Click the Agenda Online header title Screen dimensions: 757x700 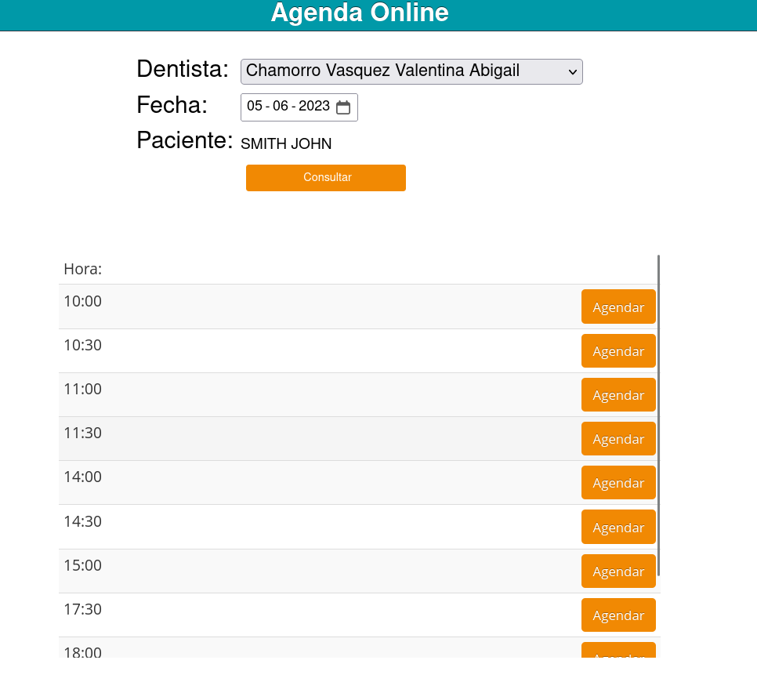click(360, 13)
